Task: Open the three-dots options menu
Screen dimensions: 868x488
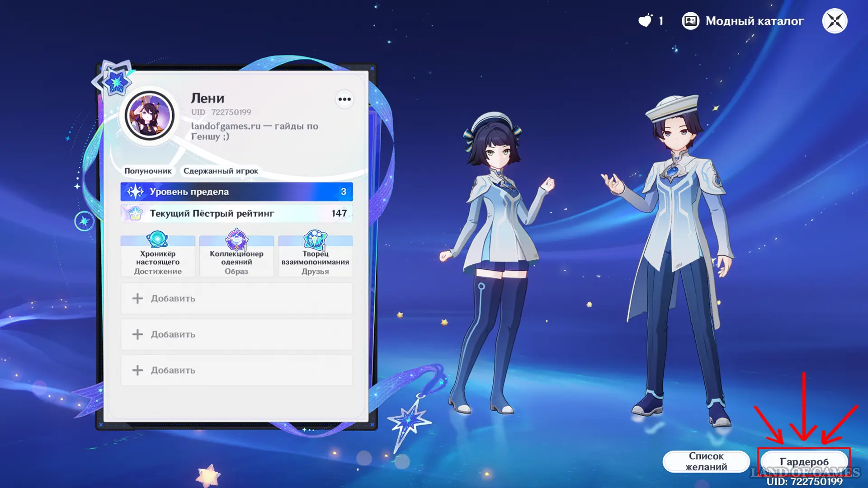Action: (344, 99)
